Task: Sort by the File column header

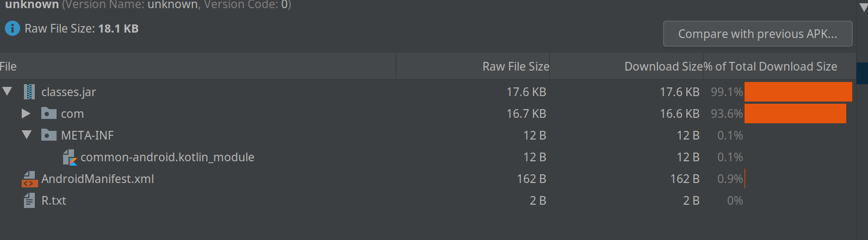Action: tap(9, 67)
